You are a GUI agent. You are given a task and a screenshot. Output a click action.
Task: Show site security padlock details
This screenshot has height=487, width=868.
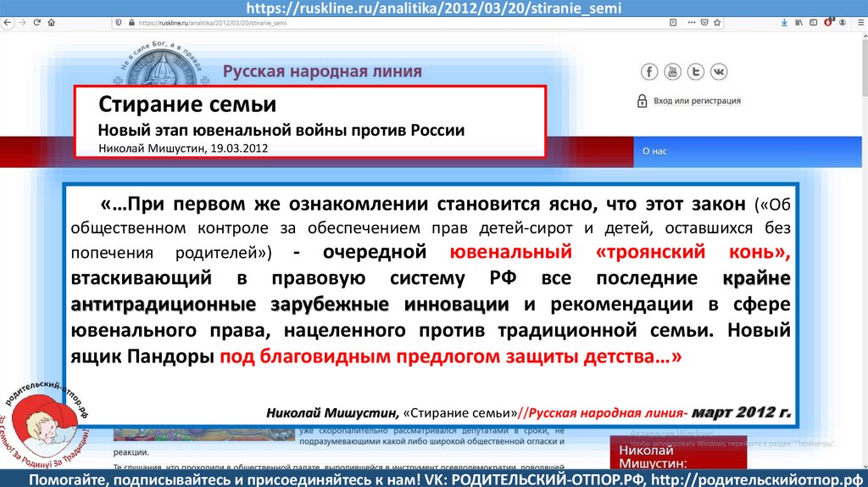pos(131,23)
